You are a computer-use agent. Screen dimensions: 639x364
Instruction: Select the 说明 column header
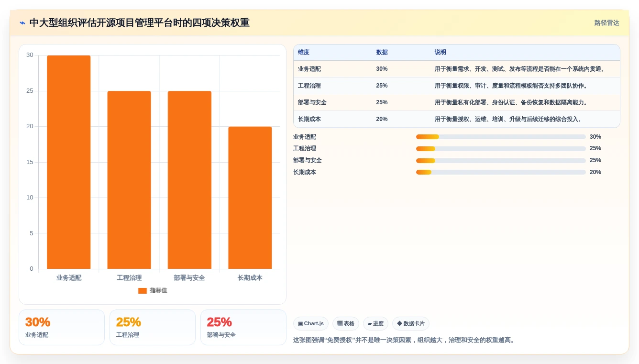[x=441, y=52]
